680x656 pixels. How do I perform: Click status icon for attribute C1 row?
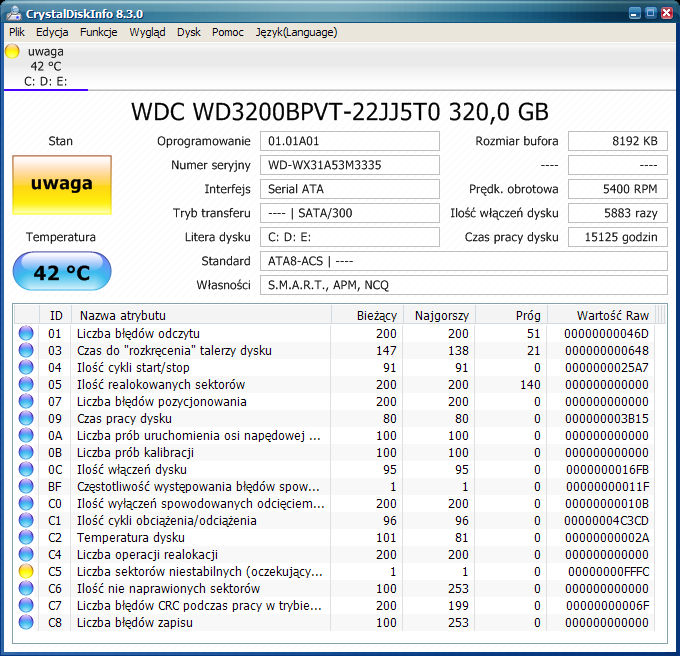[x=26, y=520]
